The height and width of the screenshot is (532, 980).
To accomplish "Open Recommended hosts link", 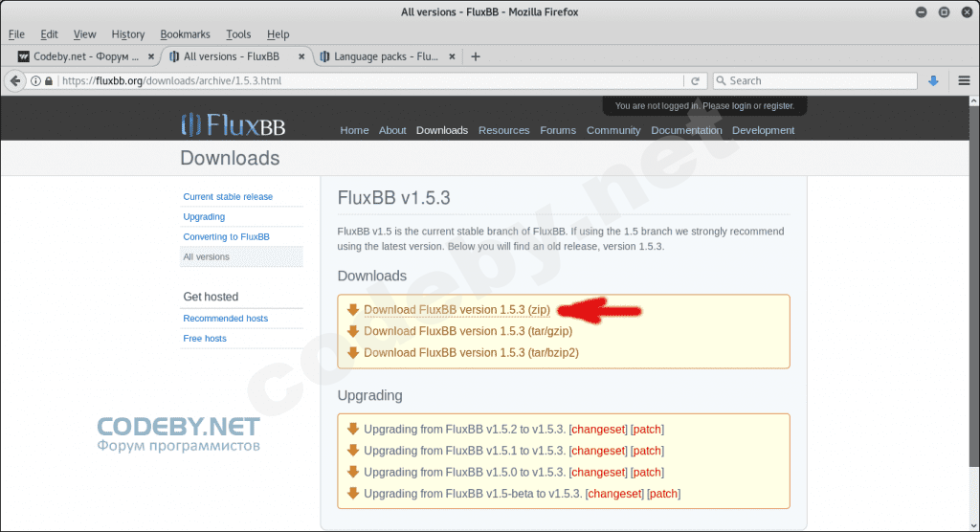I will (x=225, y=319).
